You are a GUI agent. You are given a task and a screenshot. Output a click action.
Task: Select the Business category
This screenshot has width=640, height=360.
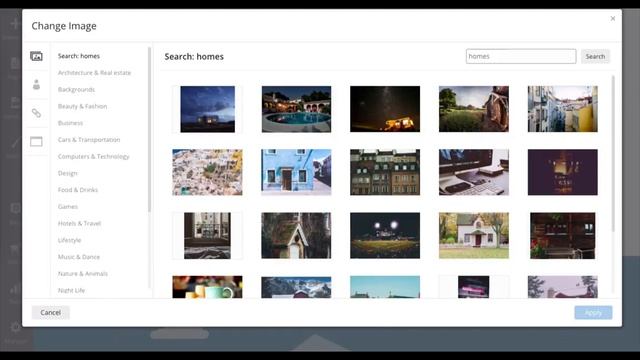(x=70, y=123)
